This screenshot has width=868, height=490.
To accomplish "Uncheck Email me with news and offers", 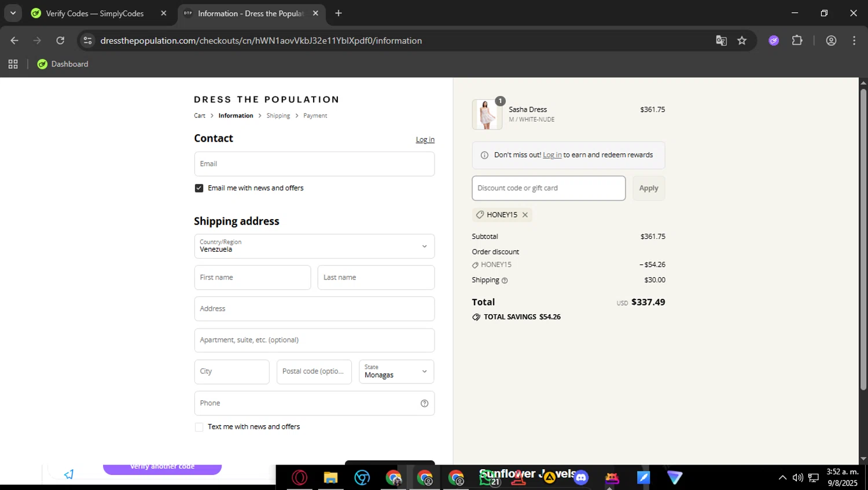I will [x=199, y=188].
